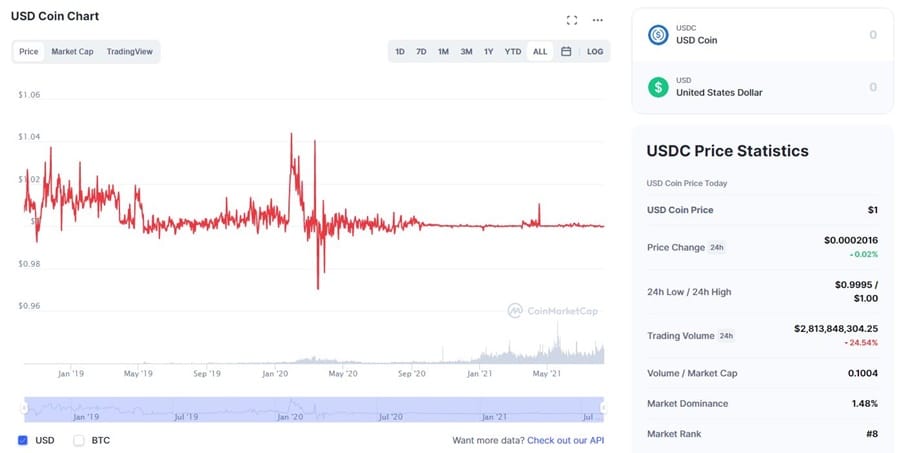Select the YTD time range
Screen dimensions: 900x453
[x=512, y=51]
